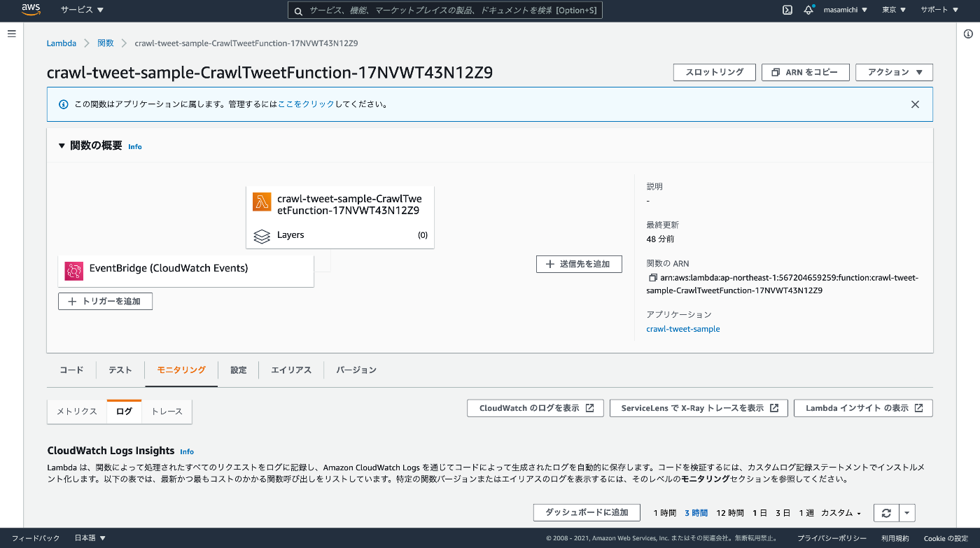Open the info panel icon at right edge
This screenshot has height=548, width=980.
968,34
